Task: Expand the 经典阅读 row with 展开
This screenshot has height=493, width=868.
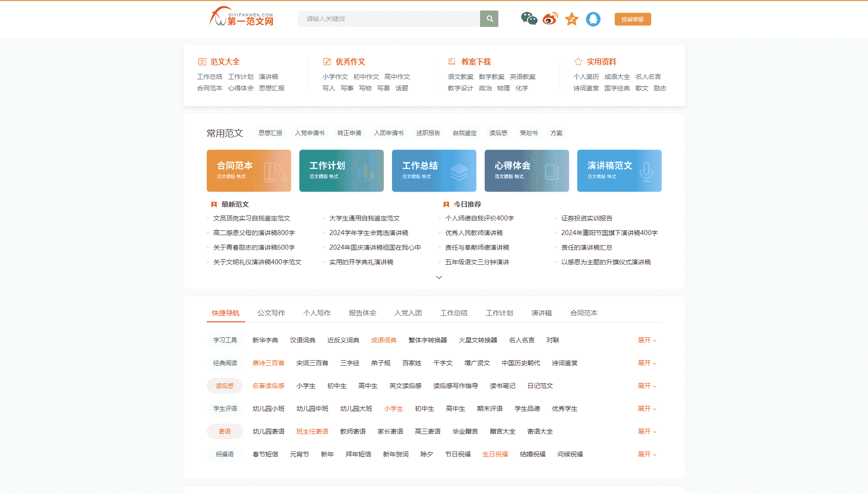Action: (647, 363)
